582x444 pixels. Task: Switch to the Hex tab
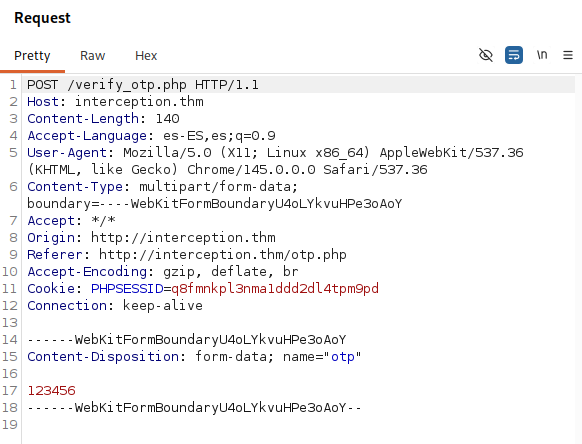146,56
